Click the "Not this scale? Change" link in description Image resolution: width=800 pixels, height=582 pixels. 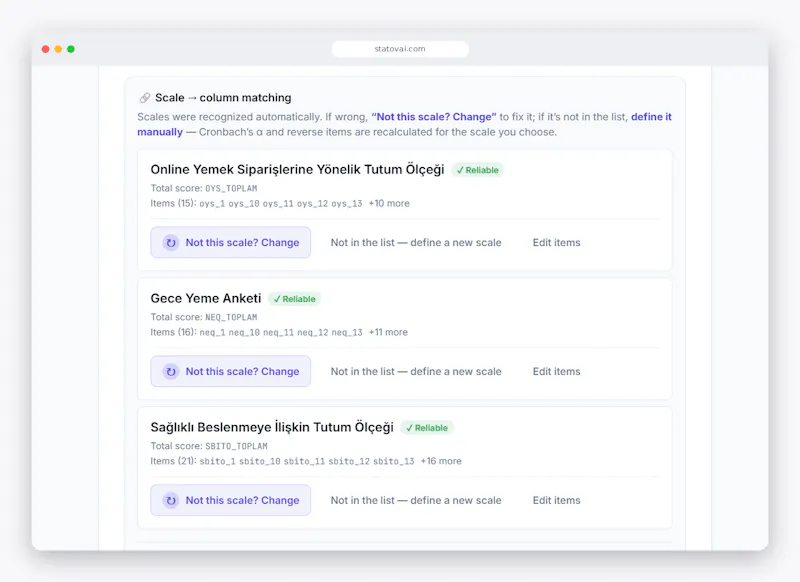(434, 117)
